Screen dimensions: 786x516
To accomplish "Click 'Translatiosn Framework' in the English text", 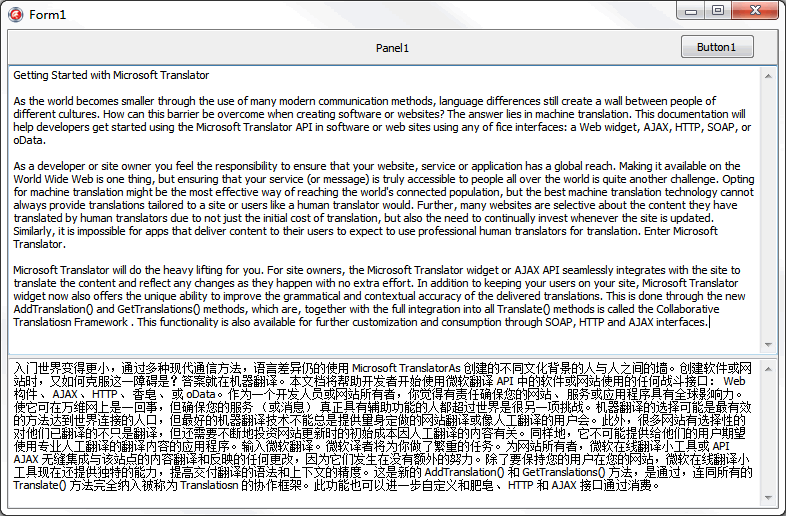I will (x=71, y=322).
